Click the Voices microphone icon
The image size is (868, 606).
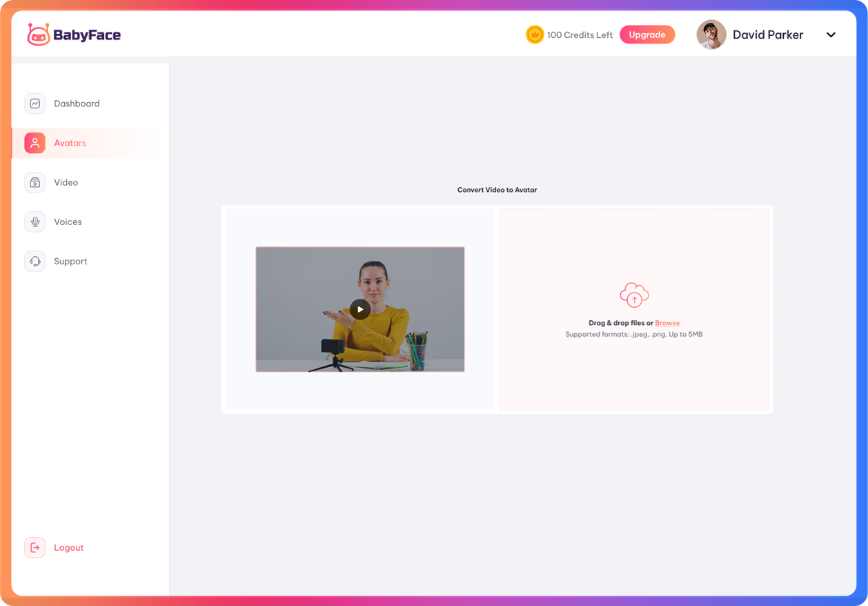point(35,222)
